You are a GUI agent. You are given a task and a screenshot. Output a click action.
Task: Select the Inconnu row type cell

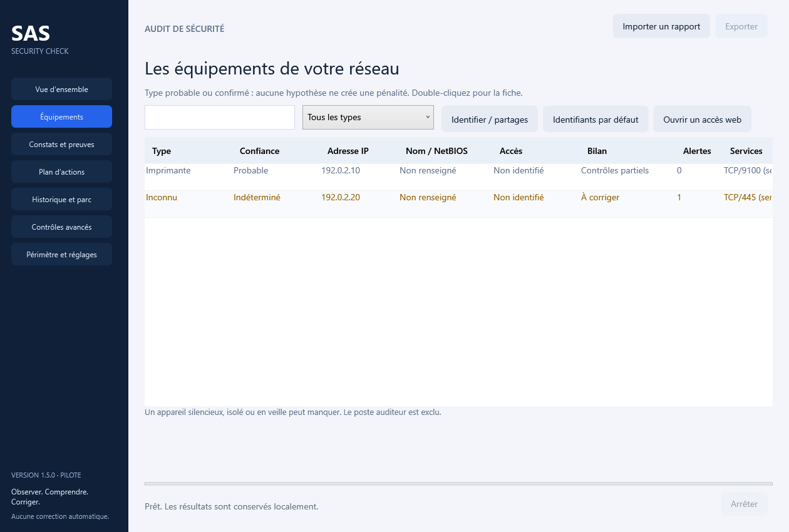(162, 197)
